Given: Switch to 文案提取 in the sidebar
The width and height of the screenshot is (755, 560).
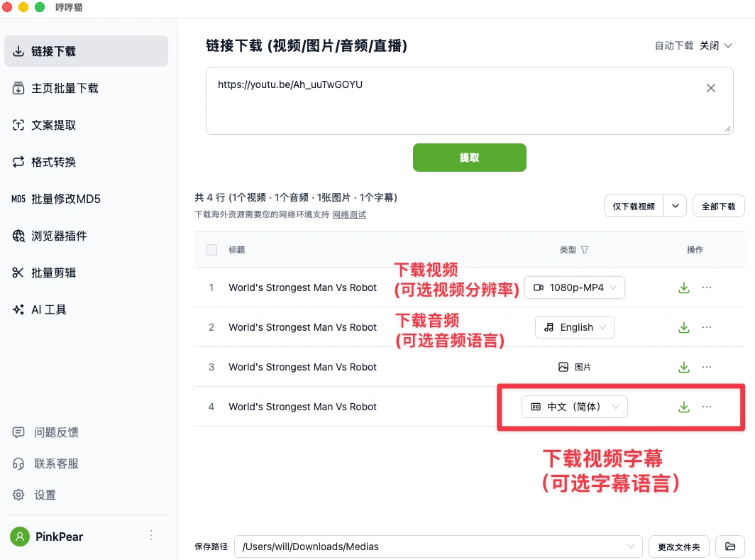Looking at the screenshot, I should tap(53, 125).
